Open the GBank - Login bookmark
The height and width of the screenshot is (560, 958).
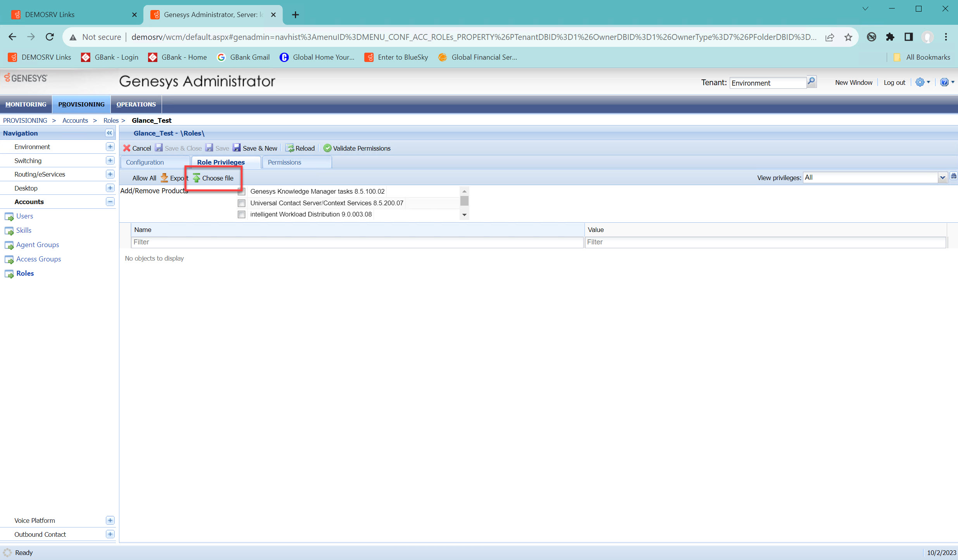(x=110, y=57)
